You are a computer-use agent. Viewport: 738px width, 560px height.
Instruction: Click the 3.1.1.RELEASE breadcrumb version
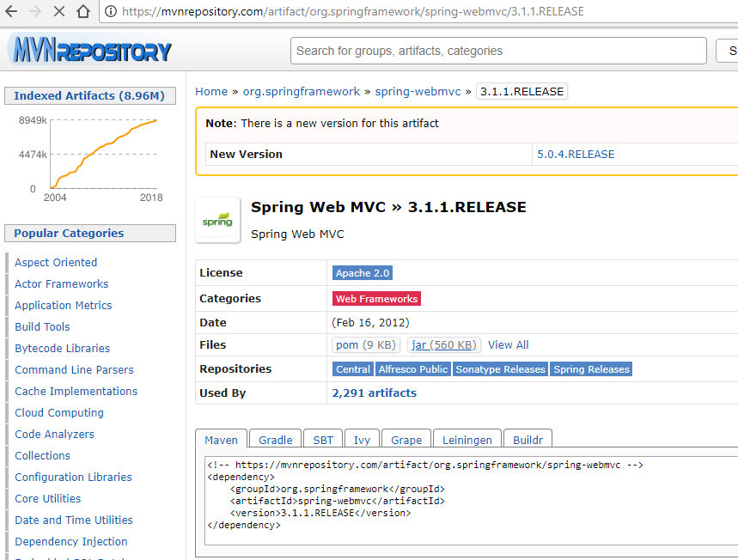[x=522, y=91]
